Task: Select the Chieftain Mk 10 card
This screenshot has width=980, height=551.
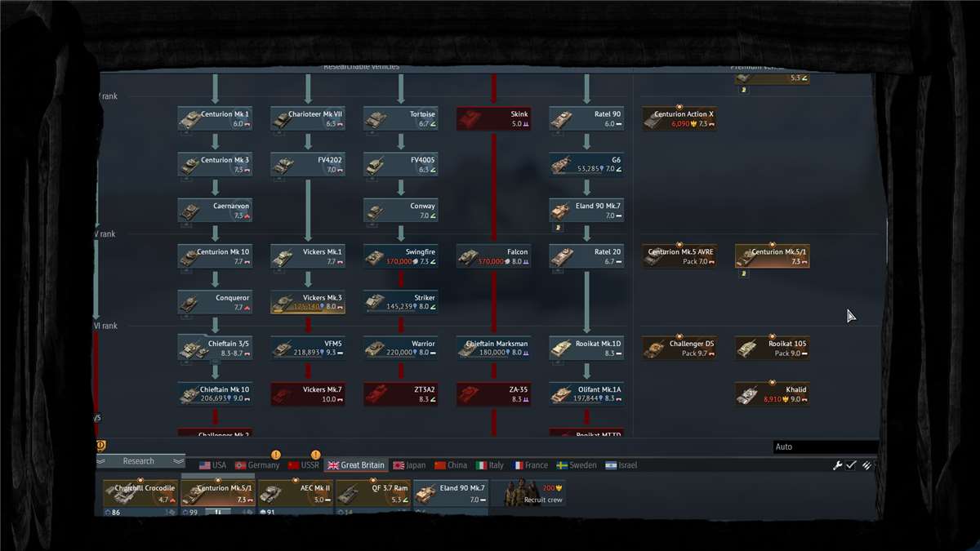Action: point(215,393)
